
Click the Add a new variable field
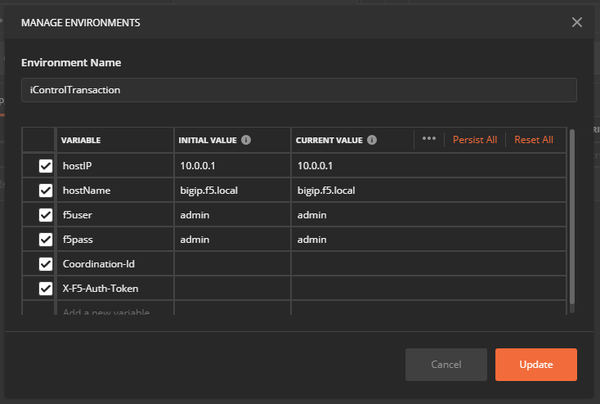(115, 308)
